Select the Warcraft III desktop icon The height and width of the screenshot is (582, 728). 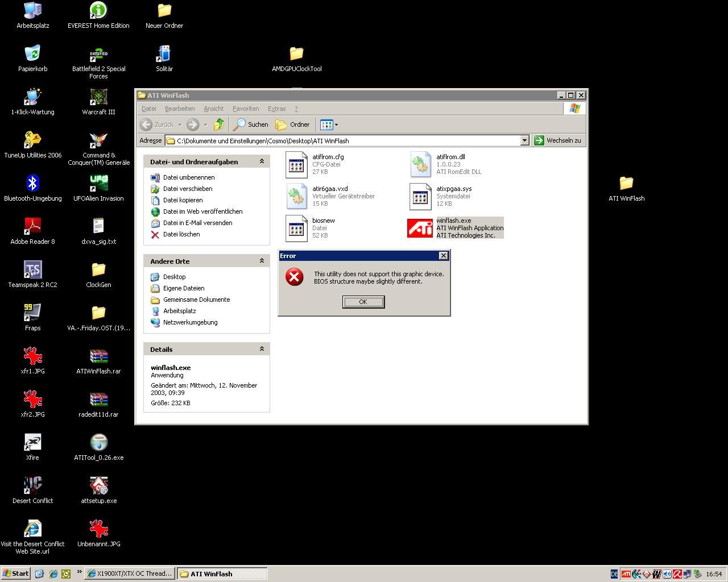point(98,97)
